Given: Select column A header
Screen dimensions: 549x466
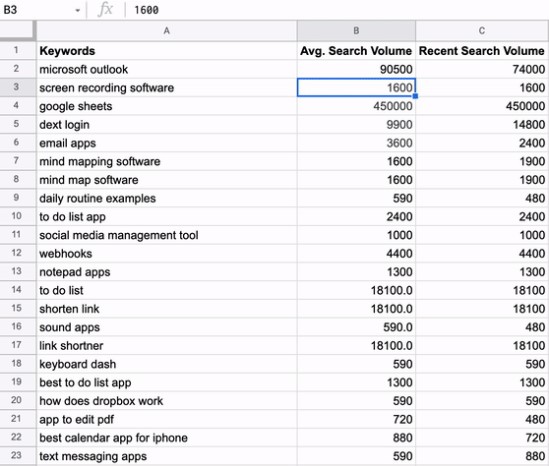Looking at the screenshot, I should [167, 31].
